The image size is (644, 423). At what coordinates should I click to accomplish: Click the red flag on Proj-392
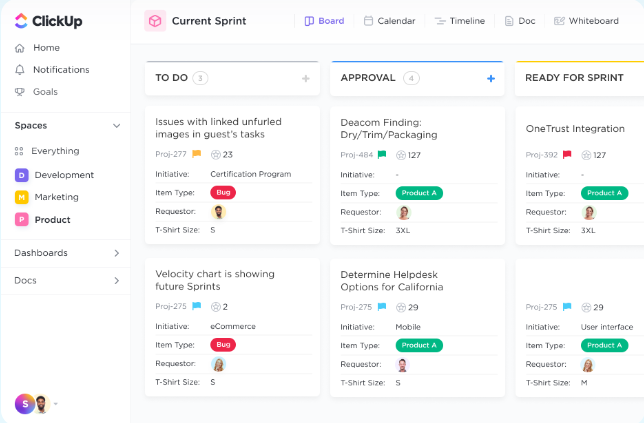point(567,155)
